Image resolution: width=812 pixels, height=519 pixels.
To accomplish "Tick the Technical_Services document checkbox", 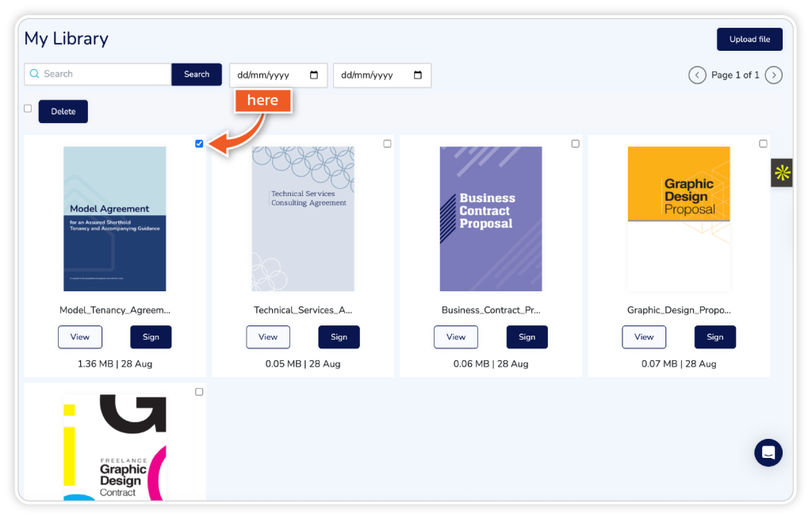I will pyautogui.click(x=387, y=144).
